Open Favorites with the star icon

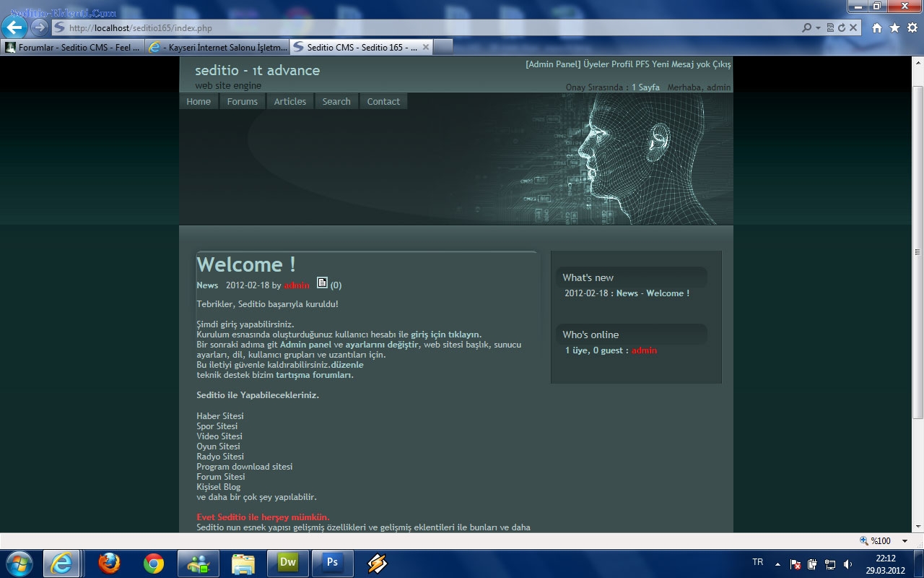click(894, 27)
